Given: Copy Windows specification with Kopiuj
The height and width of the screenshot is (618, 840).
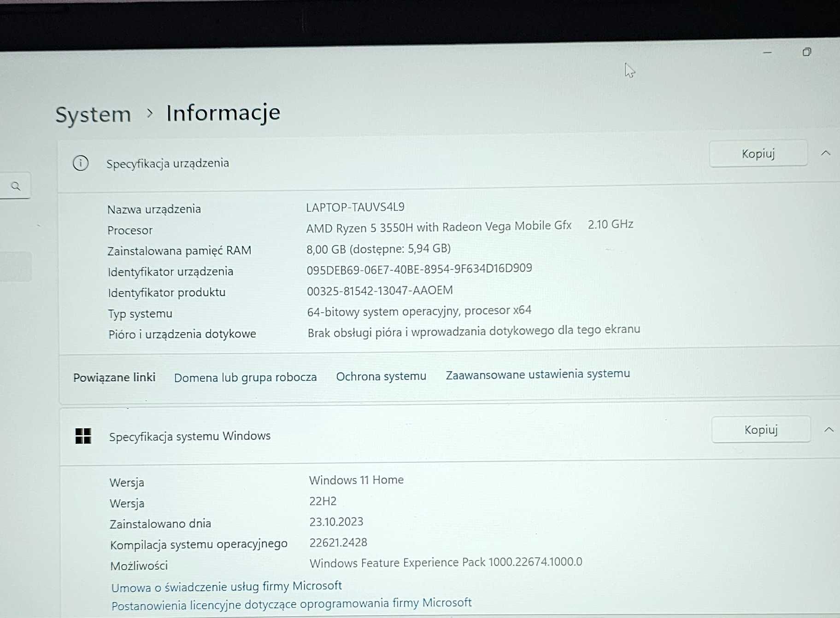Looking at the screenshot, I should click(761, 429).
